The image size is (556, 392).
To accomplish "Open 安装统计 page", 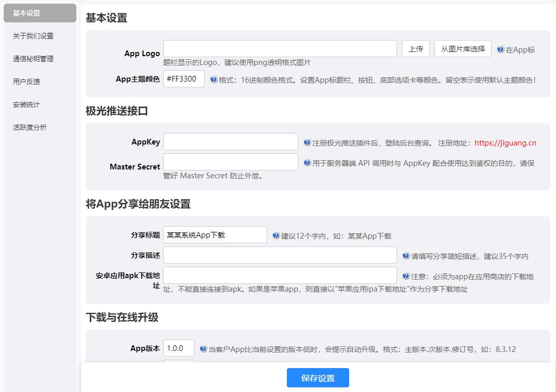I will pyautogui.click(x=27, y=104).
